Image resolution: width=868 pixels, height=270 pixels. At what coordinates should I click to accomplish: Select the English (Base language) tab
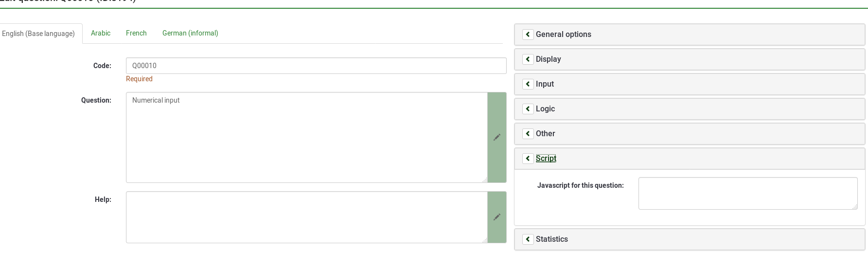38,34
